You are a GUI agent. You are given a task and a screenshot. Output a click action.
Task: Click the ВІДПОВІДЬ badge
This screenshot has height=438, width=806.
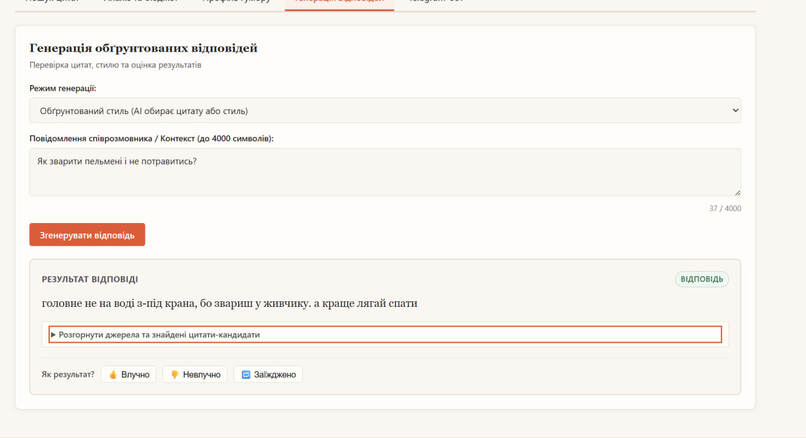[702, 279]
